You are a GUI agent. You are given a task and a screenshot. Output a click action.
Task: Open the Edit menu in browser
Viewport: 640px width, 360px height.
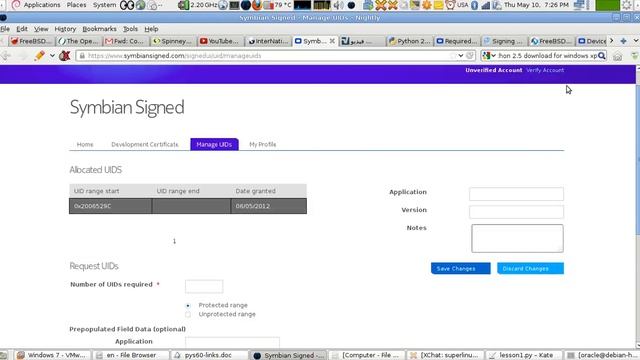point(22,29)
